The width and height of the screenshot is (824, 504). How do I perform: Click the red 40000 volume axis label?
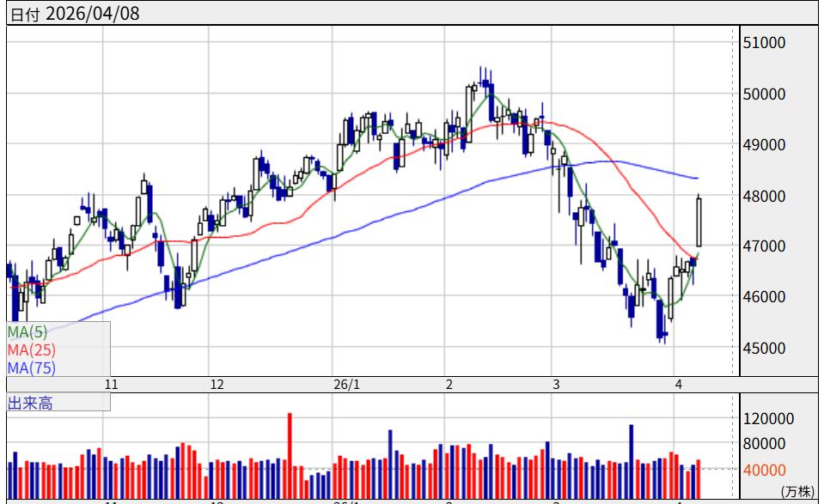(x=764, y=471)
